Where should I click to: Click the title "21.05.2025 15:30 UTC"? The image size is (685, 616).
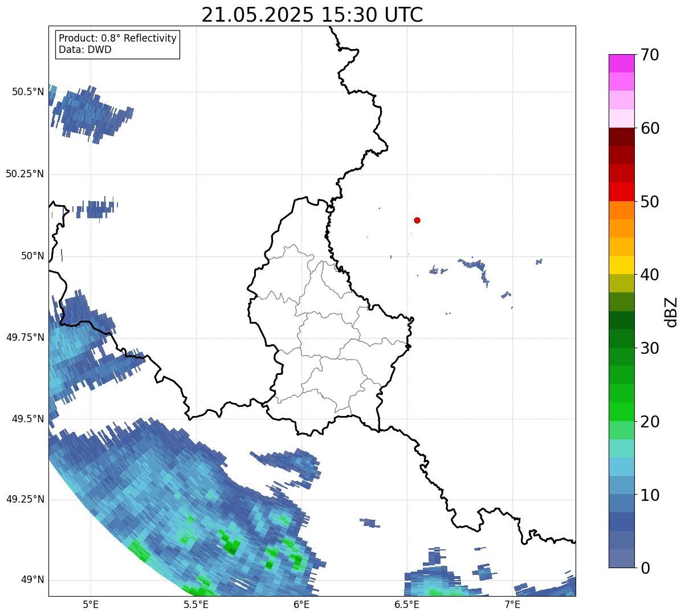(x=312, y=14)
